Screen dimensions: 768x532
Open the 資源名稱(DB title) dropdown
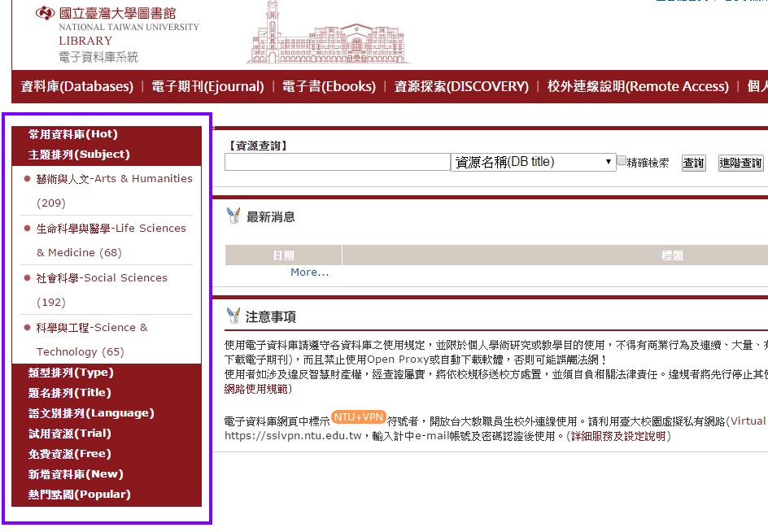(534, 162)
